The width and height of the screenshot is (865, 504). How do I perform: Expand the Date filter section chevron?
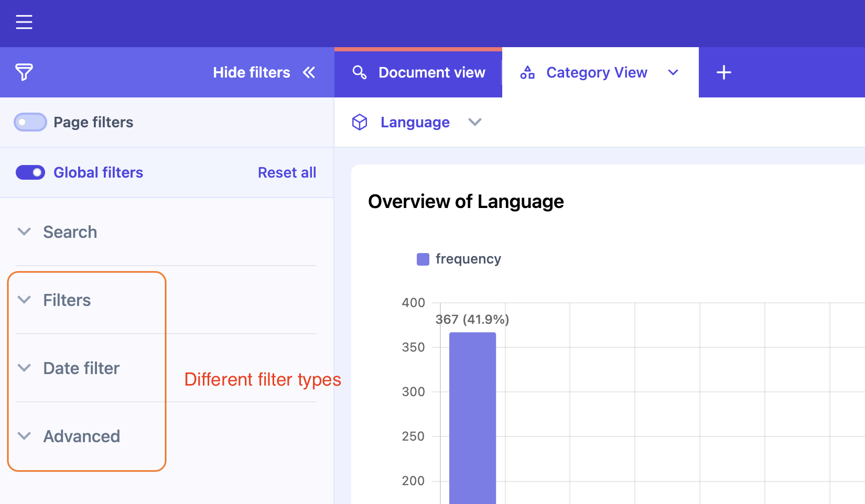pyautogui.click(x=24, y=368)
